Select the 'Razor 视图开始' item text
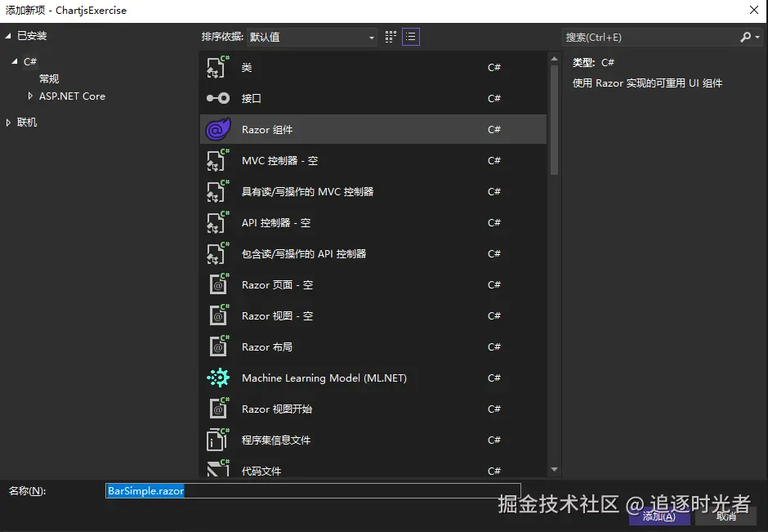This screenshot has height=532, width=768. coord(277,409)
